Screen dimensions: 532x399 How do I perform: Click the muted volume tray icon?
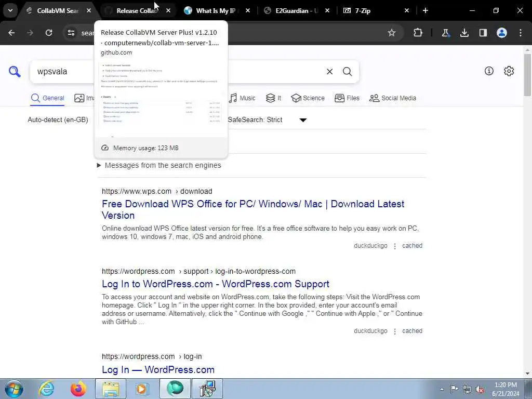pos(480,389)
